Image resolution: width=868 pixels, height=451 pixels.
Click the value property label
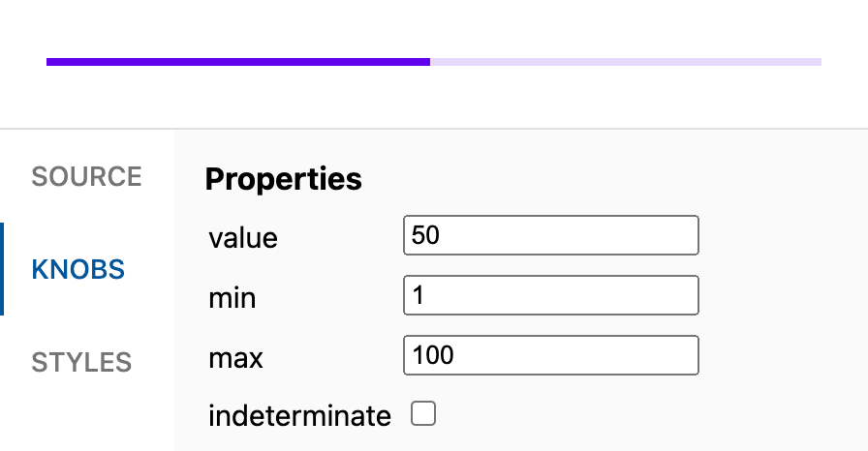242,237
